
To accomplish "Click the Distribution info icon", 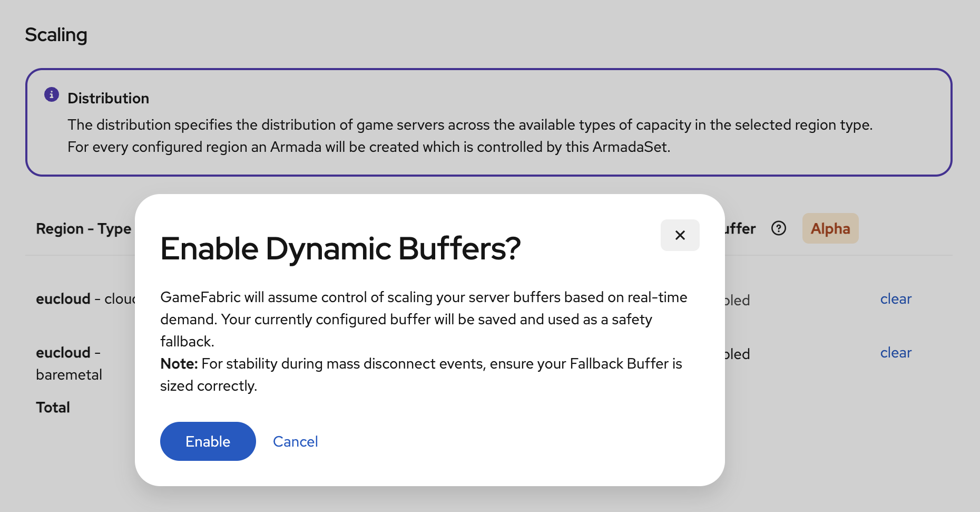I will pyautogui.click(x=51, y=95).
